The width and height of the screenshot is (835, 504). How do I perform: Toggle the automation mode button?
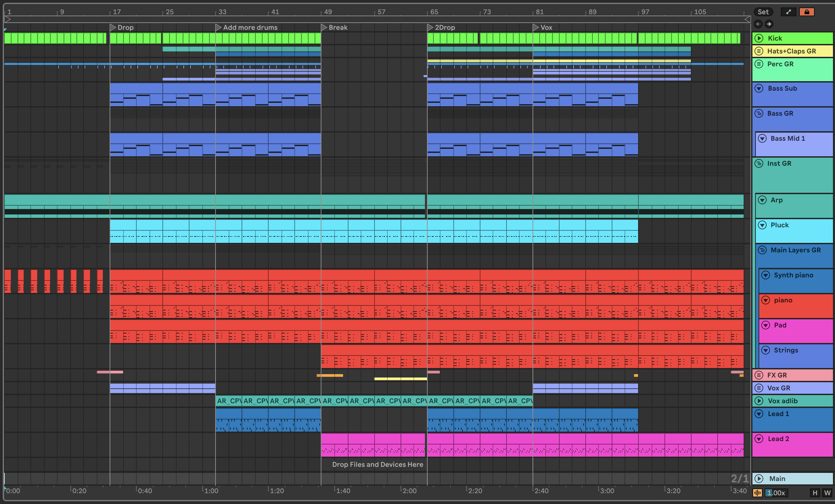coord(788,12)
